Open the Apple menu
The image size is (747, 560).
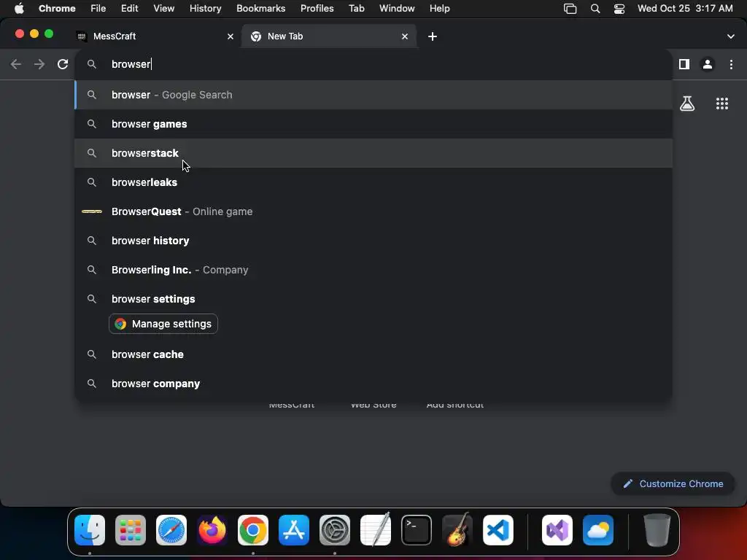pos(19,9)
